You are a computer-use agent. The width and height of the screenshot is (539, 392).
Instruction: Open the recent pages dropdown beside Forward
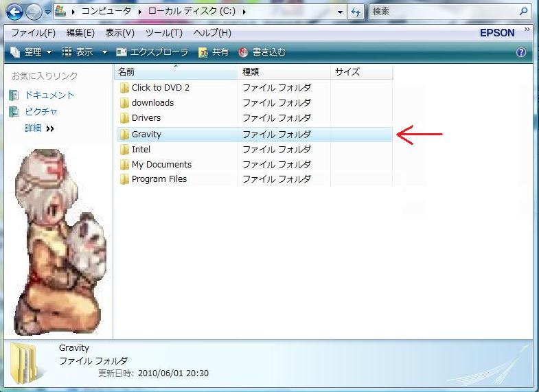(x=48, y=12)
